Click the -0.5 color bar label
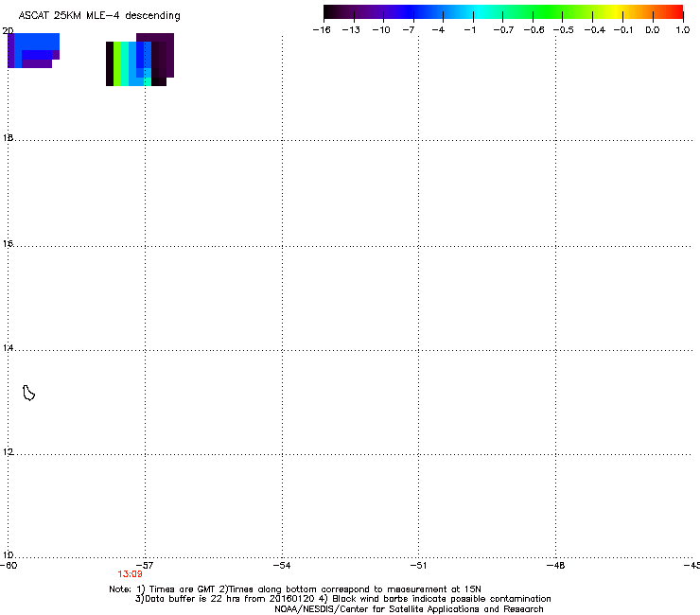The height and width of the screenshot is (615, 700). 564,30
